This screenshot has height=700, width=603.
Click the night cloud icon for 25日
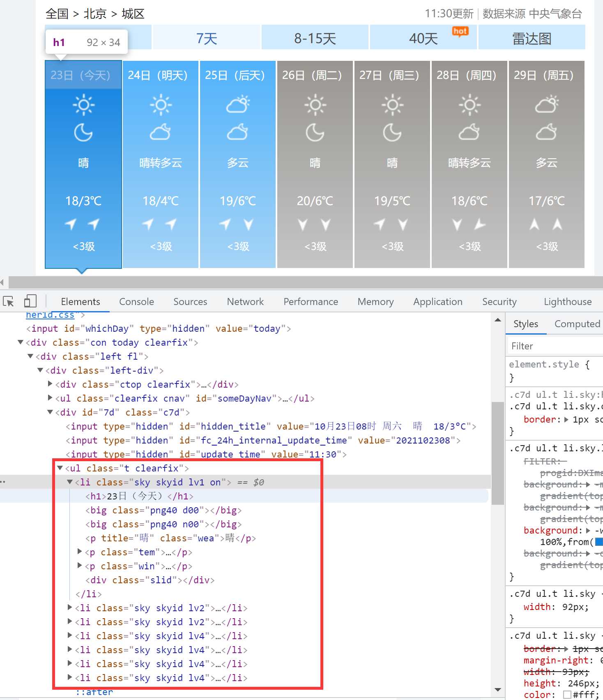click(237, 132)
